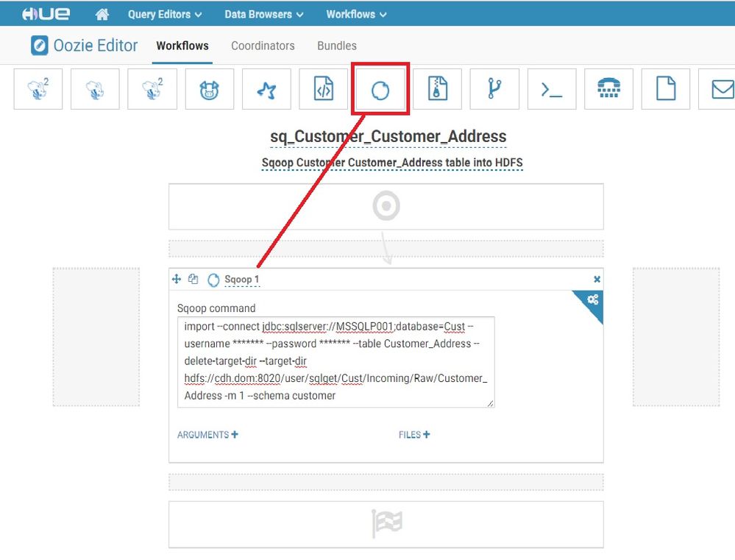Image resolution: width=735 pixels, height=560 pixels.
Task: Select the first Hive 2 action icon
Action: click(x=38, y=89)
